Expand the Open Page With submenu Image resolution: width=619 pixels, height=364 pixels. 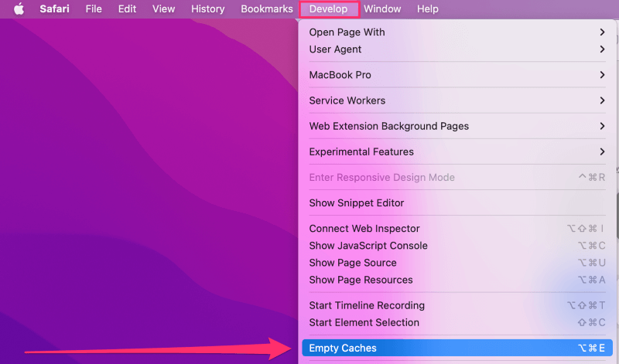coord(347,32)
